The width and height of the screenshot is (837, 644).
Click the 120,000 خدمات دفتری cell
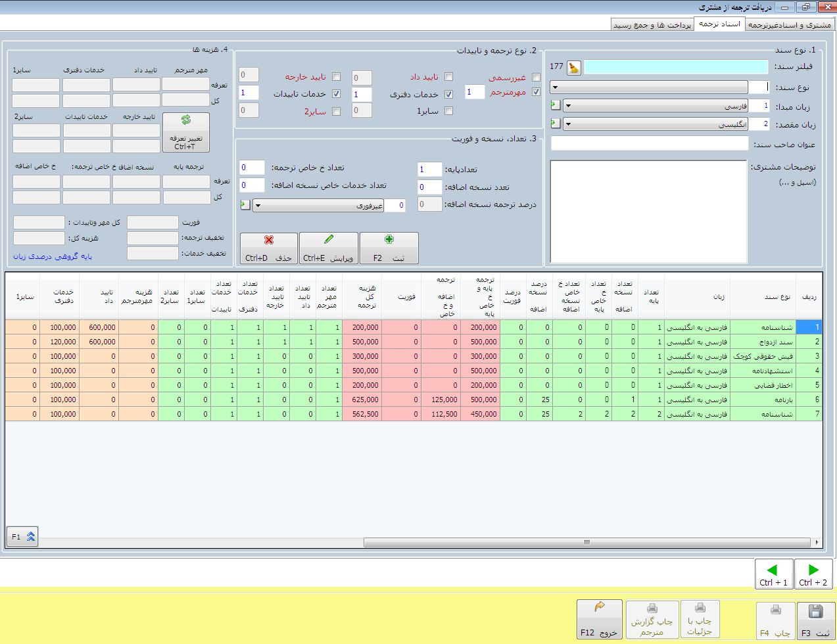59,342
